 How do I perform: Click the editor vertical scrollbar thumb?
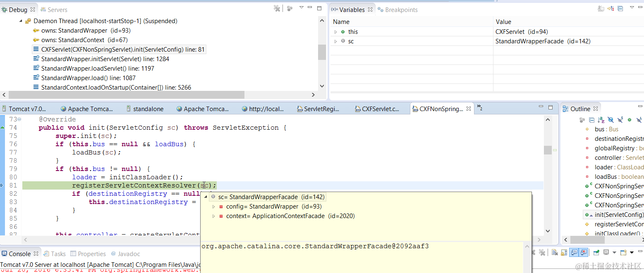(548, 150)
